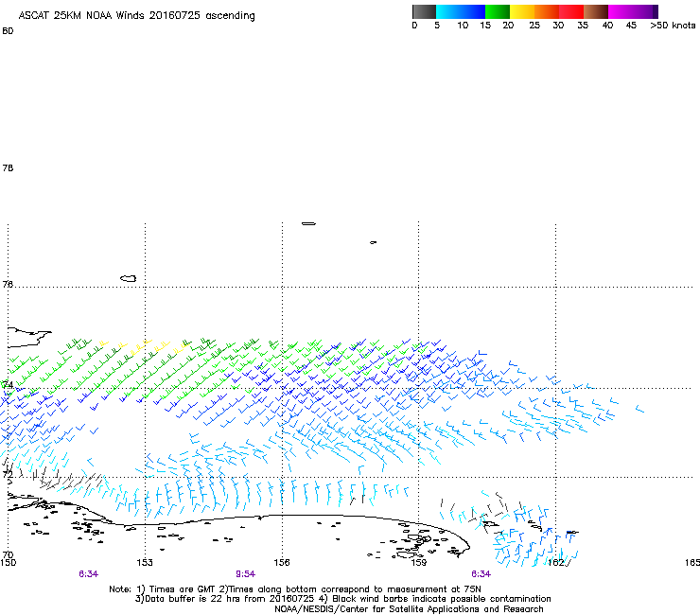
Task: Click the '8:34' time label nearest longitude 150
Action: click(88, 574)
